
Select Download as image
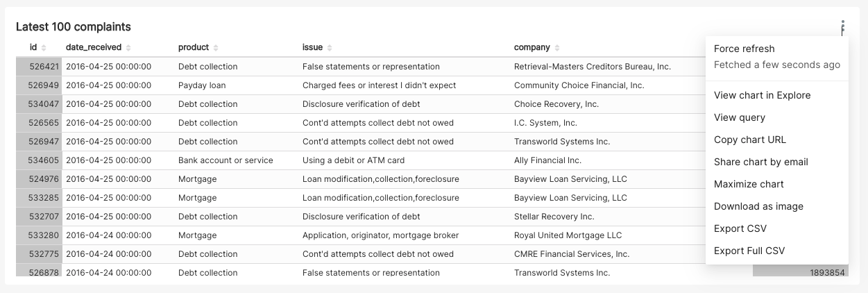[x=758, y=206]
